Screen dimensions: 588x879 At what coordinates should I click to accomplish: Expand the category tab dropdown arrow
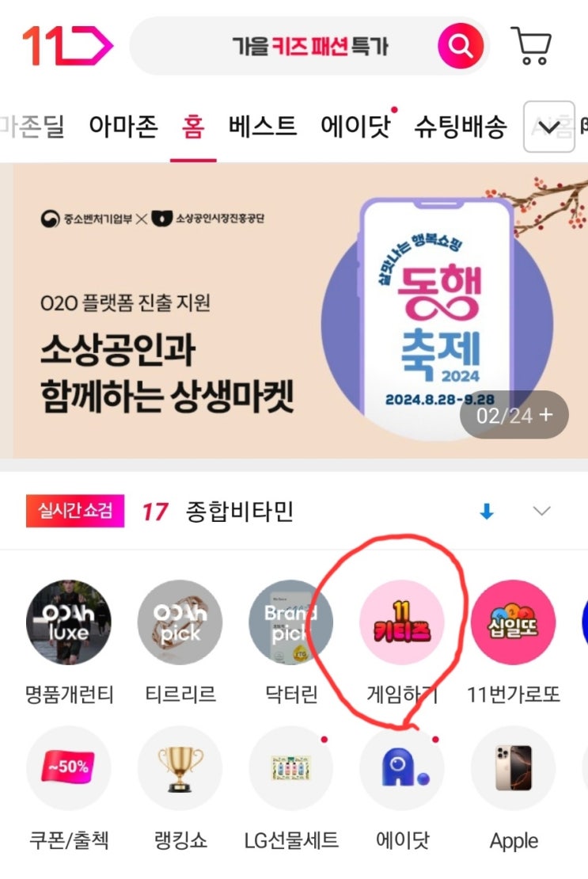[548, 127]
